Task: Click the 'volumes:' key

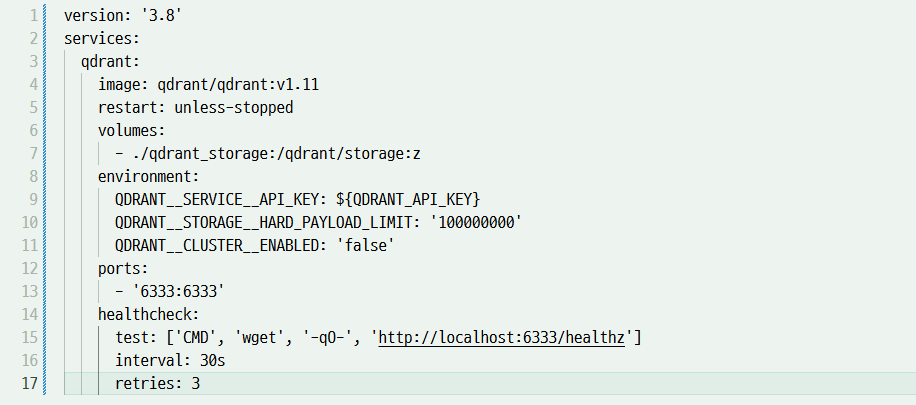Action: tap(131, 130)
